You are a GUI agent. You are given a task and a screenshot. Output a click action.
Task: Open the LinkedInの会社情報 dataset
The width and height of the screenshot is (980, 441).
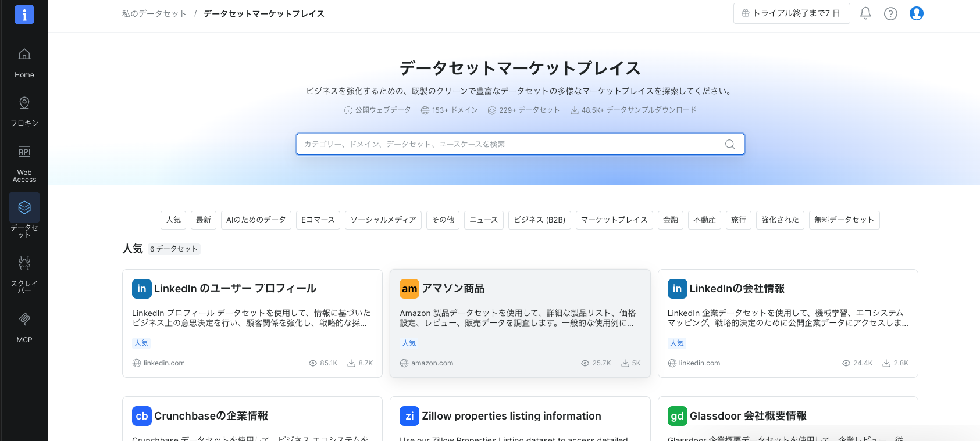pyautogui.click(x=788, y=323)
